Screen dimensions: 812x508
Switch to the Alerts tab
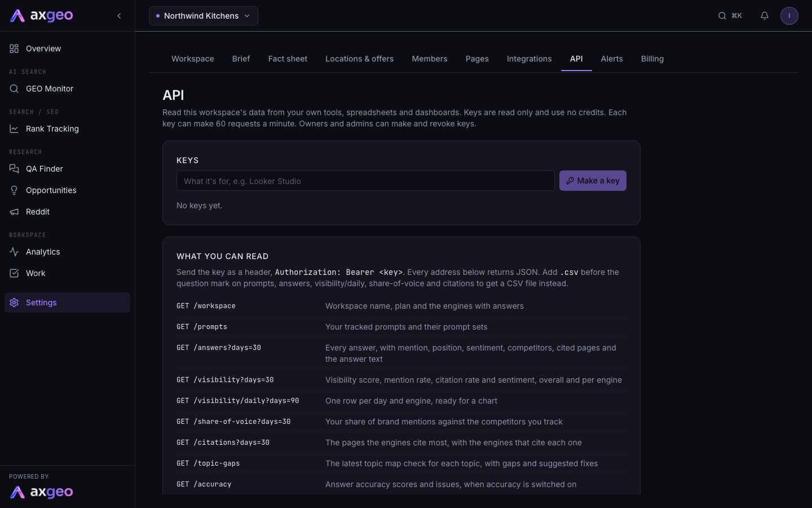(x=612, y=59)
